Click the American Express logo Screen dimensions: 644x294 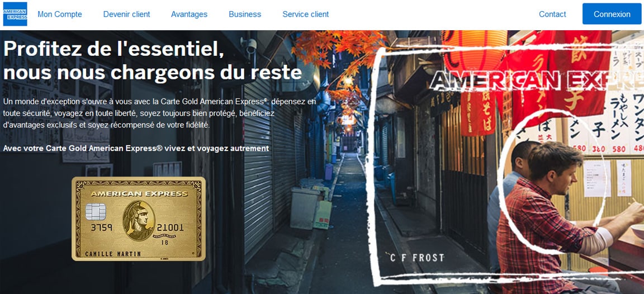point(15,14)
